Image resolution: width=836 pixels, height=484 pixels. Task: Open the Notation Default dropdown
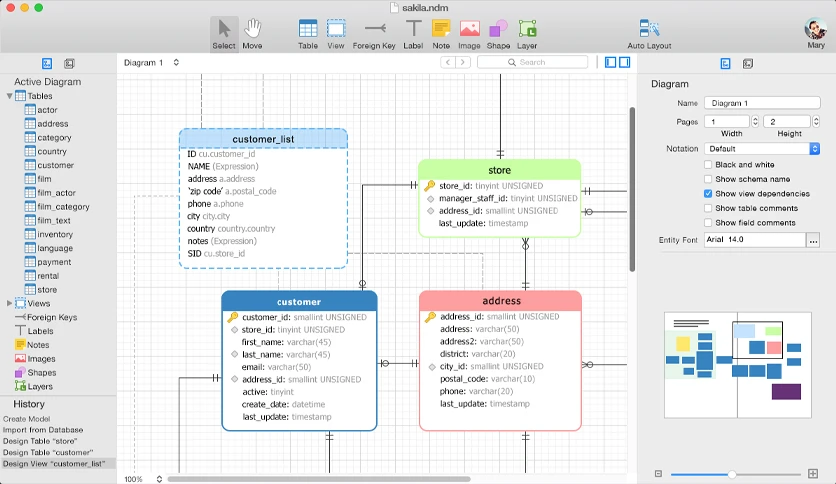(x=762, y=149)
